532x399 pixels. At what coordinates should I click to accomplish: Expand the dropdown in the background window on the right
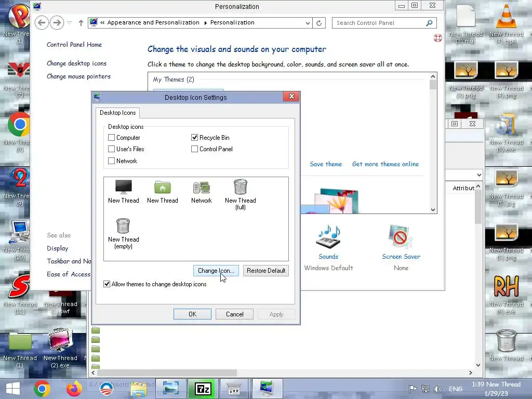click(478, 175)
